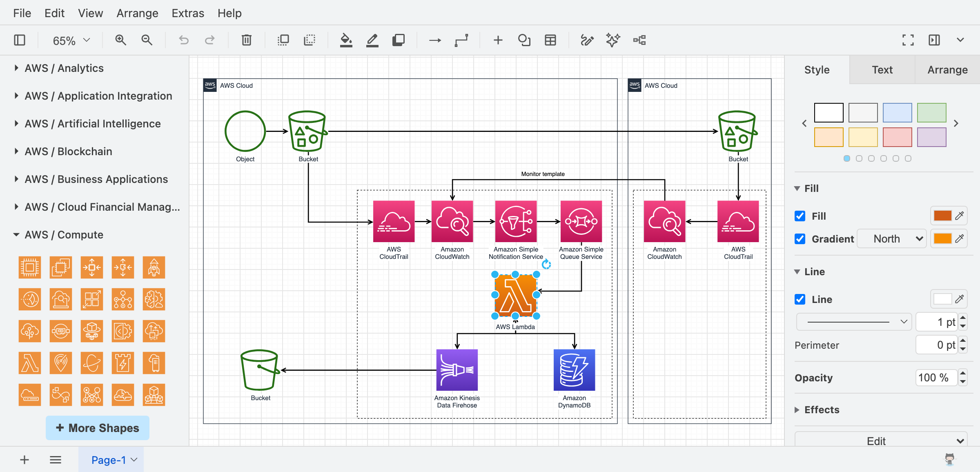Switch to the Text tab
The width and height of the screenshot is (980, 472).
pyautogui.click(x=882, y=70)
